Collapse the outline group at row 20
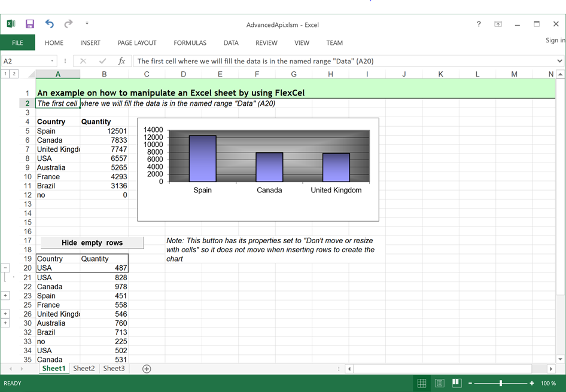Screen dimensions: 566x392 click(5, 268)
